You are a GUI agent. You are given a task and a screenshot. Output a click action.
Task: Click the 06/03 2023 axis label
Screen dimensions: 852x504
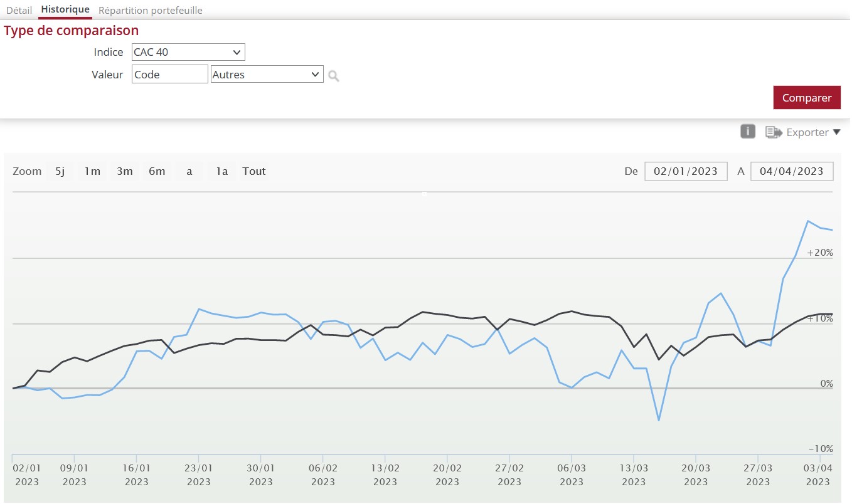572,475
